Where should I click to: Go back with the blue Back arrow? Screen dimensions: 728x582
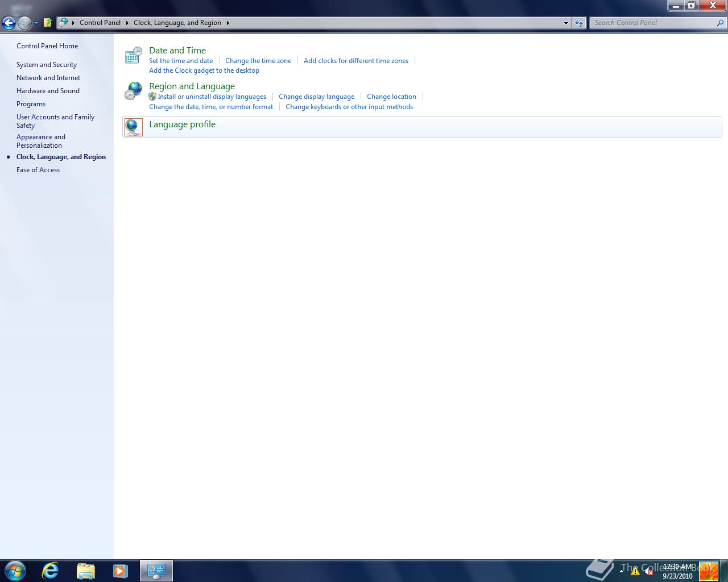pos(9,23)
